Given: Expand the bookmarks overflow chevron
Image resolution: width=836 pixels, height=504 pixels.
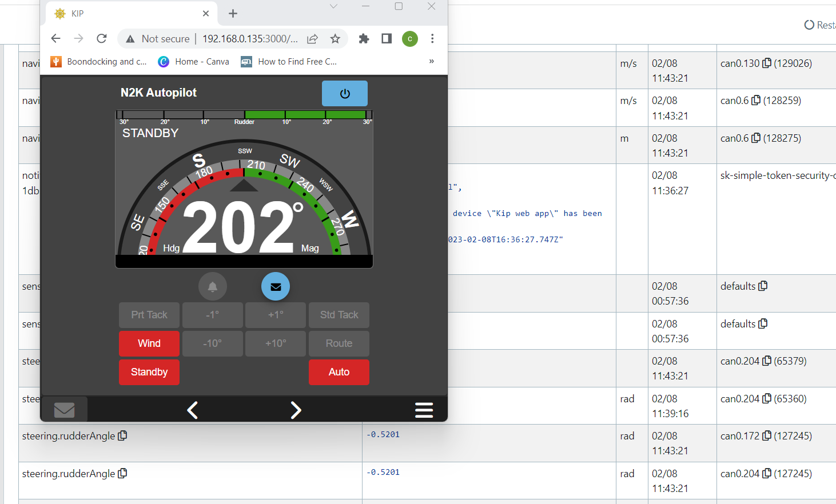Looking at the screenshot, I should click(x=431, y=61).
